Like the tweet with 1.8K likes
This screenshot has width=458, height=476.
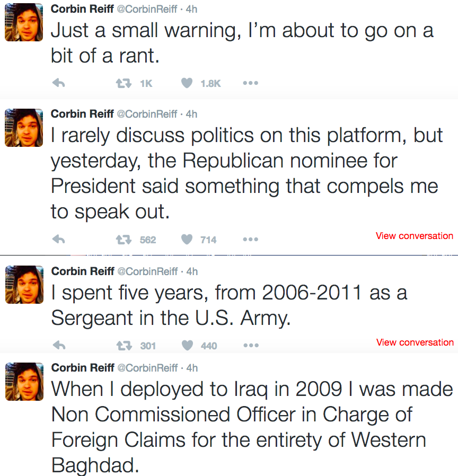(187, 83)
